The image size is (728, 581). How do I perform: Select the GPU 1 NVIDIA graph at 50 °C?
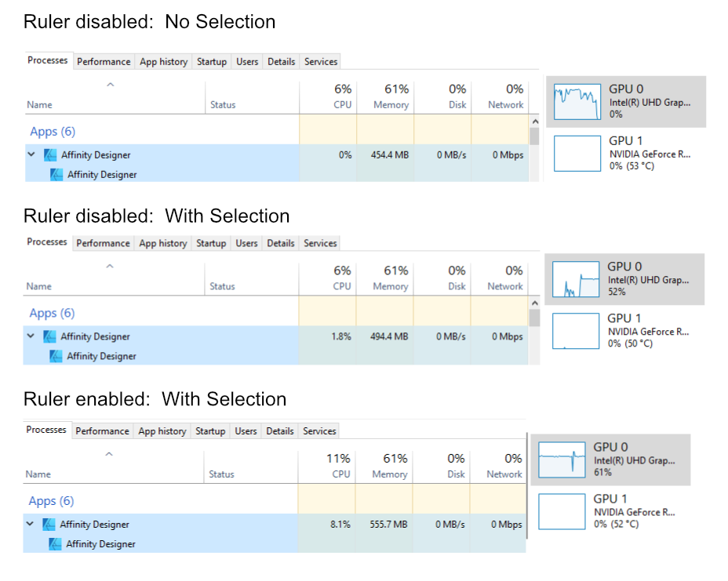click(576, 331)
